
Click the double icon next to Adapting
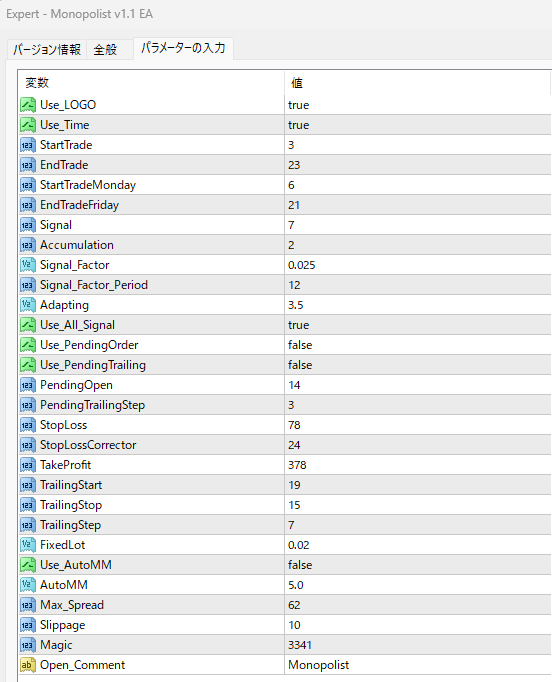click(x=28, y=305)
